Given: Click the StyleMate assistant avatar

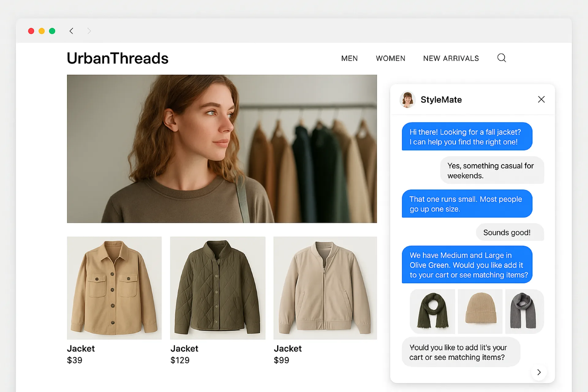Looking at the screenshot, I should click(x=407, y=100).
